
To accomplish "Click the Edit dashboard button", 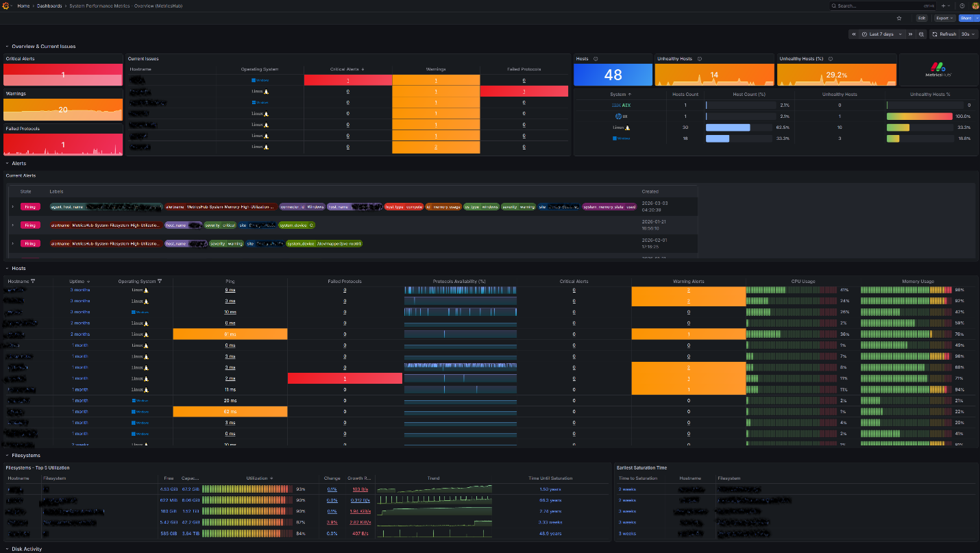I will tap(922, 19).
